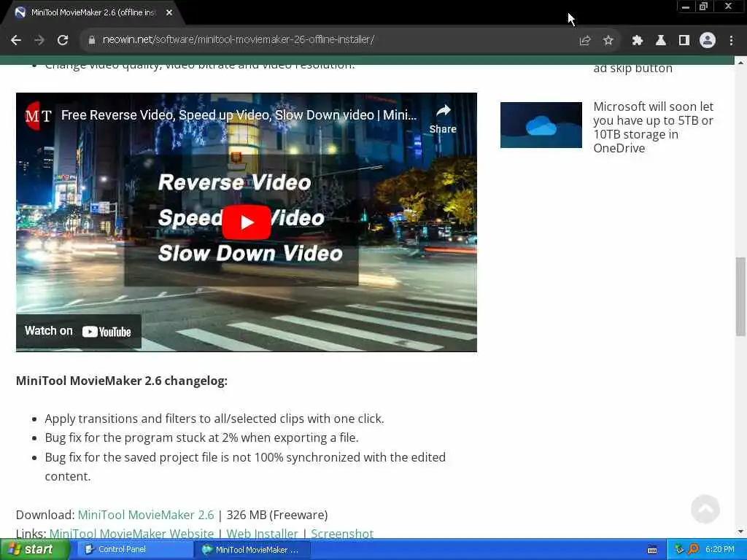Click the 'Apply transitions and filters' bullet text
The height and width of the screenshot is (560, 747).
click(x=214, y=419)
